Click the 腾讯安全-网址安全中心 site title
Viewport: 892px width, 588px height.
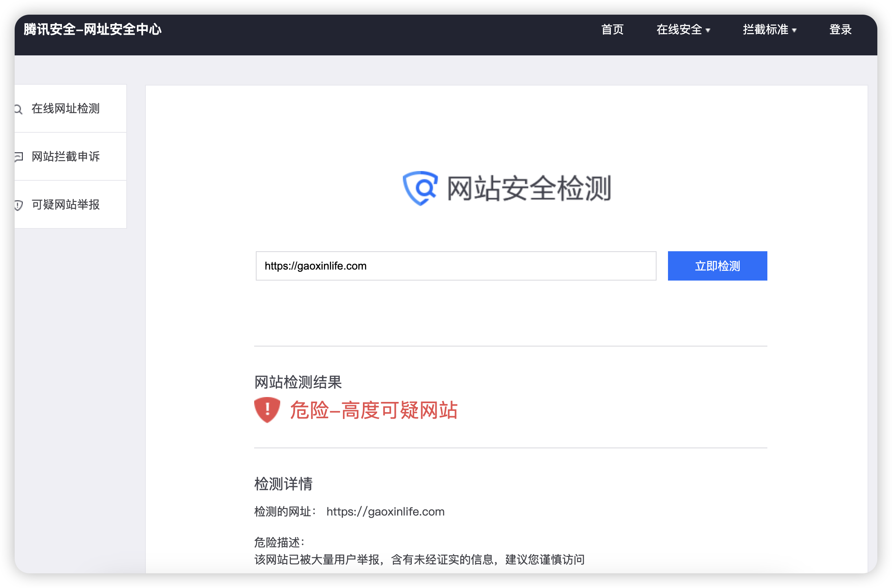pyautogui.click(x=92, y=29)
